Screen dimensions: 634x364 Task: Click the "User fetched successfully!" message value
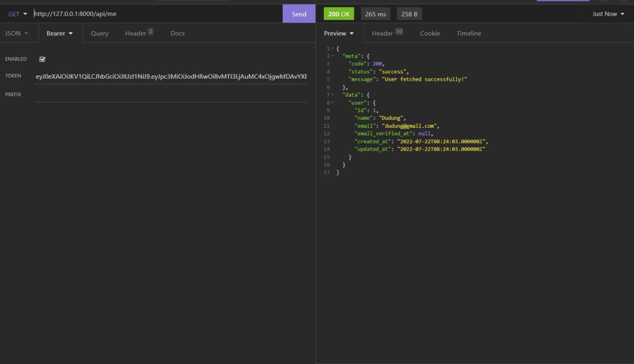[x=424, y=79]
